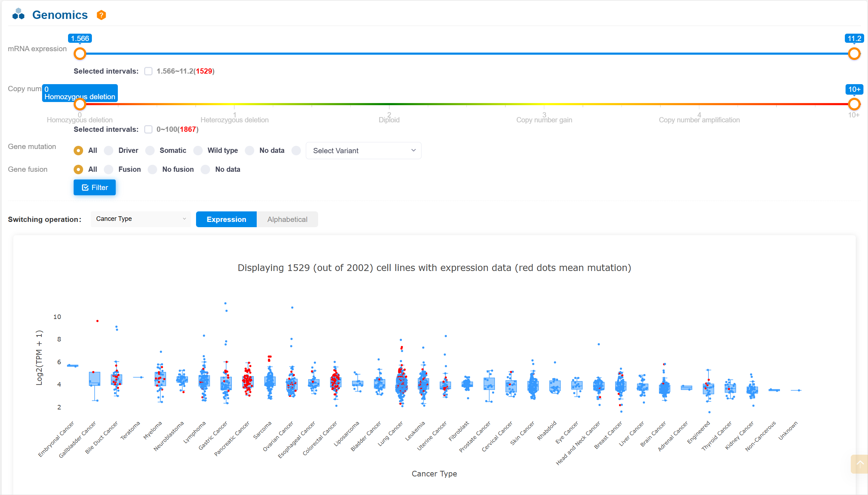Screen dimensions: 868x495
Task: Select No data under Gene fusion
Action: pos(206,169)
